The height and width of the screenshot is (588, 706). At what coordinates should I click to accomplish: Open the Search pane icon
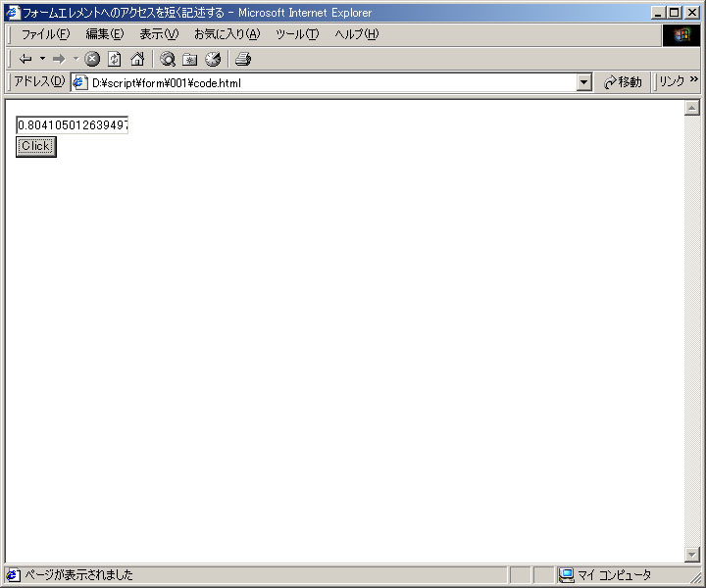(168, 59)
